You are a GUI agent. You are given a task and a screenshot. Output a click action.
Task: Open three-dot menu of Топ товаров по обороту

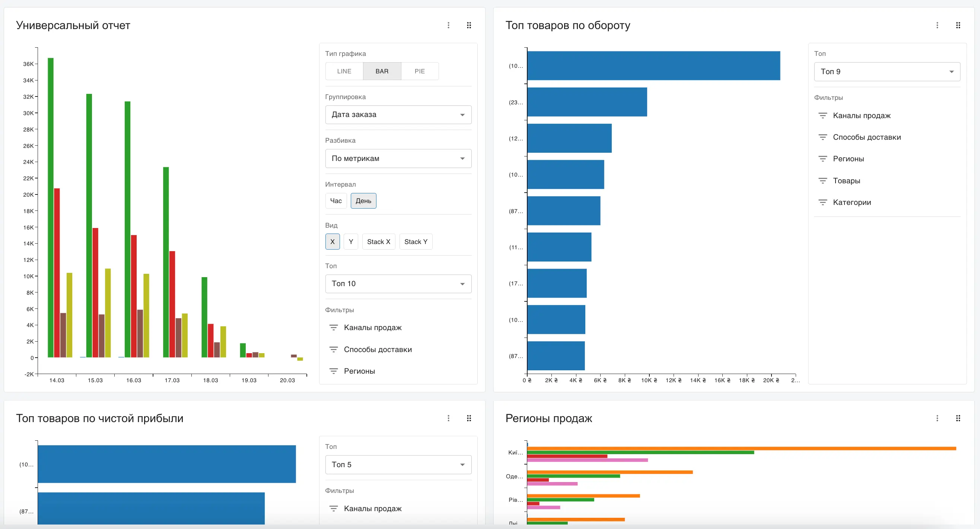tap(937, 25)
